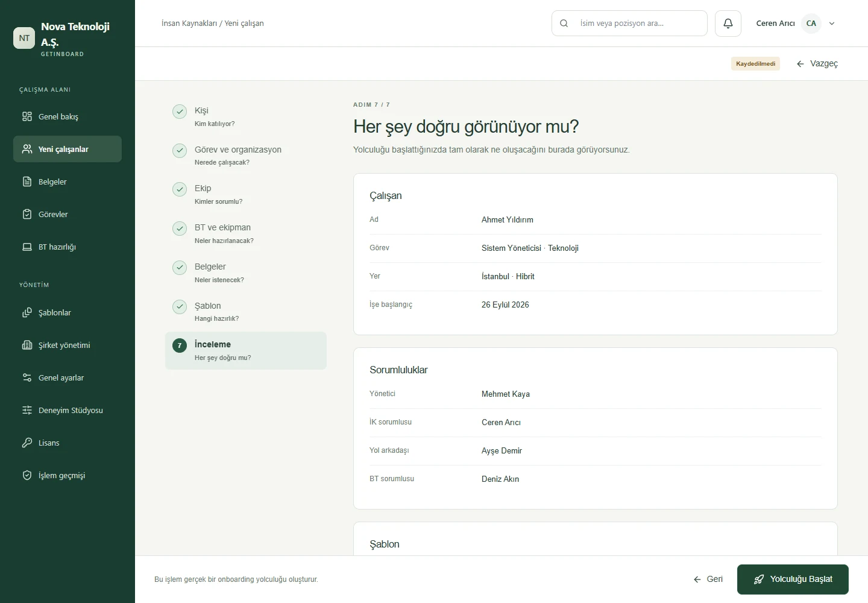Open Genel bakış in the sidebar
Screen dimensions: 868x603
click(x=68, y=116)
